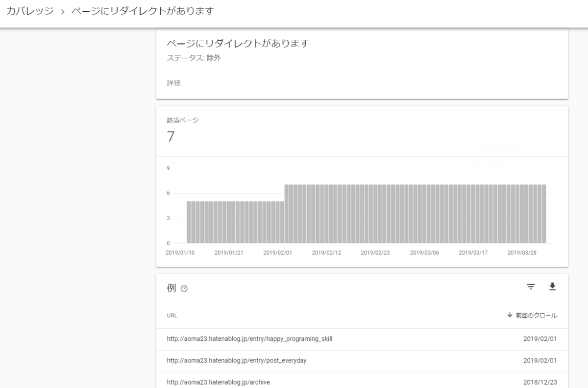The image size is (588, 388).
Task: Open the filter rows icon
Action: point(531,287)
